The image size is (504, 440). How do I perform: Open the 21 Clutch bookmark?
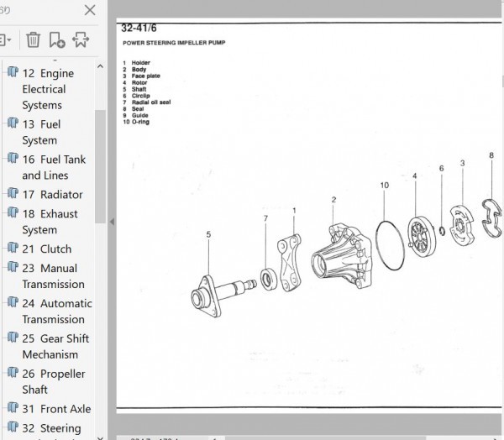[47, 249]
